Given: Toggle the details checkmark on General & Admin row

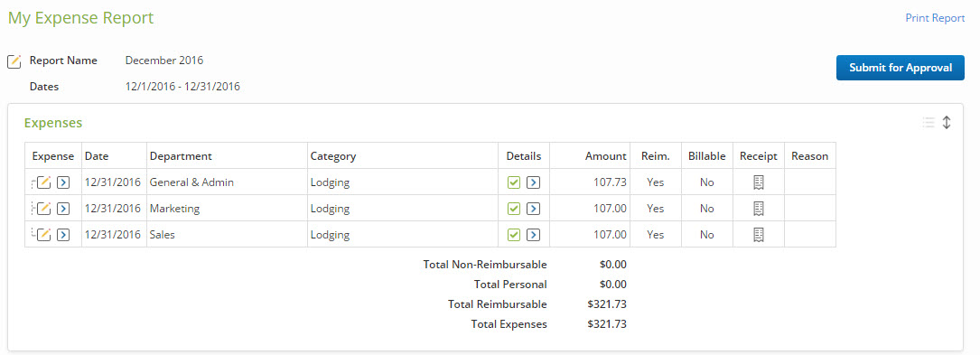Looking at the screenshot, I should (514, 182).
